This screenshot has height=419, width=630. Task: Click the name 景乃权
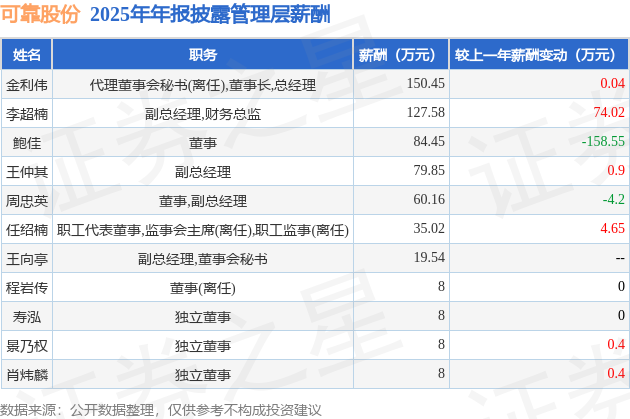coord(27,346)
